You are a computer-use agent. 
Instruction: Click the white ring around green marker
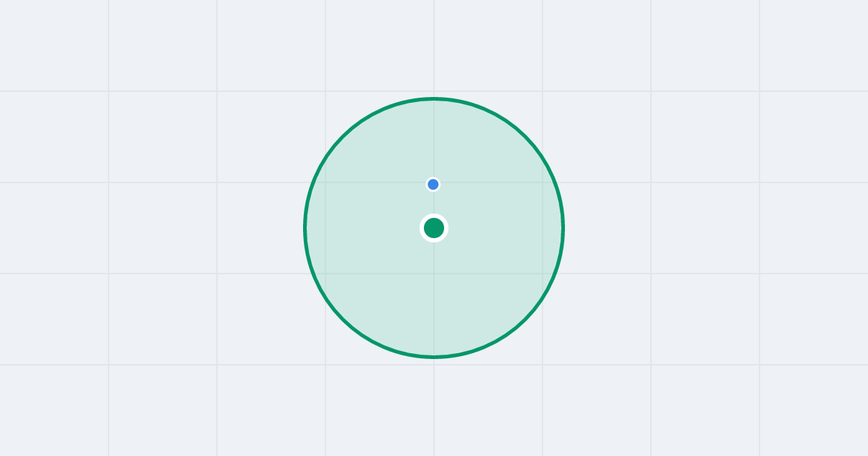coord(434,216)
